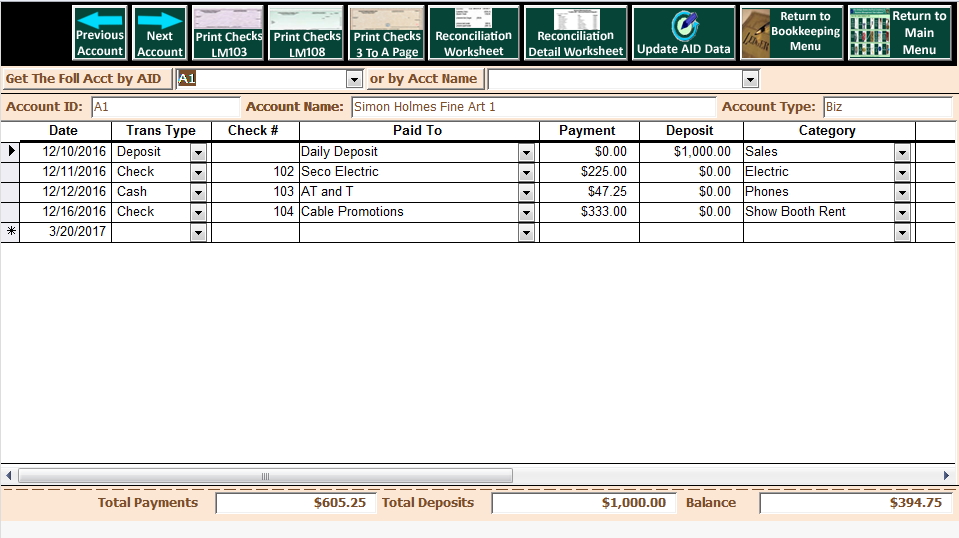Click date cell 3/20/2017

click(x=65, y=232)
